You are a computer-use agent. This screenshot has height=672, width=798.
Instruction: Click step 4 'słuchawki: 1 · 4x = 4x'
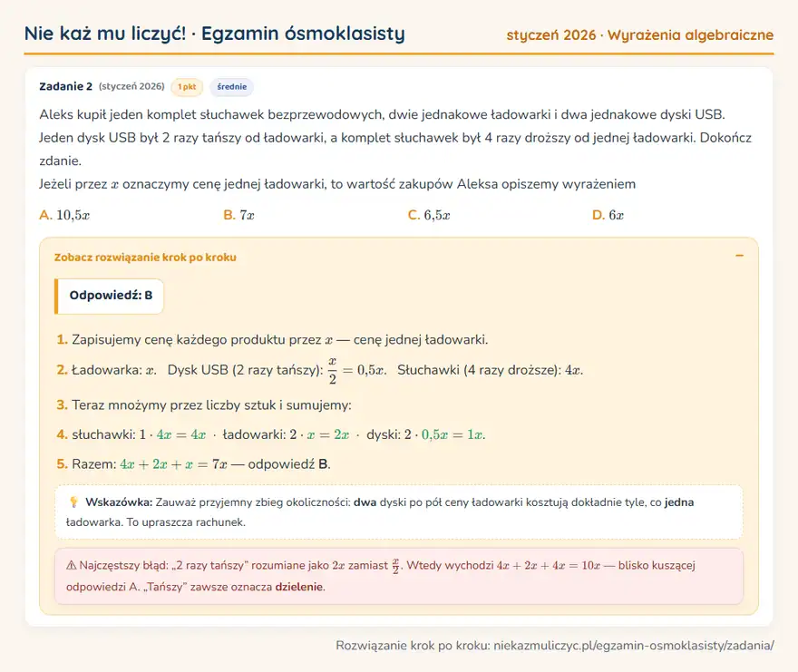[139, 434]
